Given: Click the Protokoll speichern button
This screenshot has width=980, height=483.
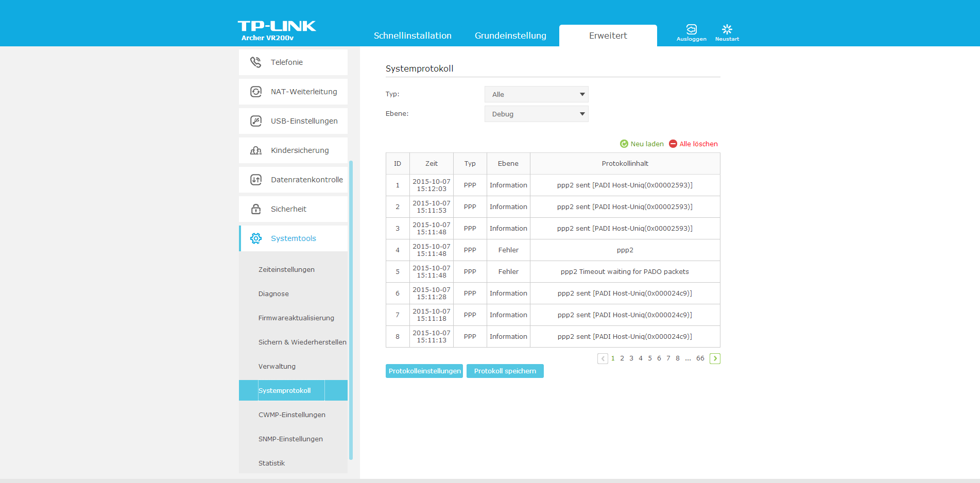Looking at the screenshot, I should (x=505, y=371).
